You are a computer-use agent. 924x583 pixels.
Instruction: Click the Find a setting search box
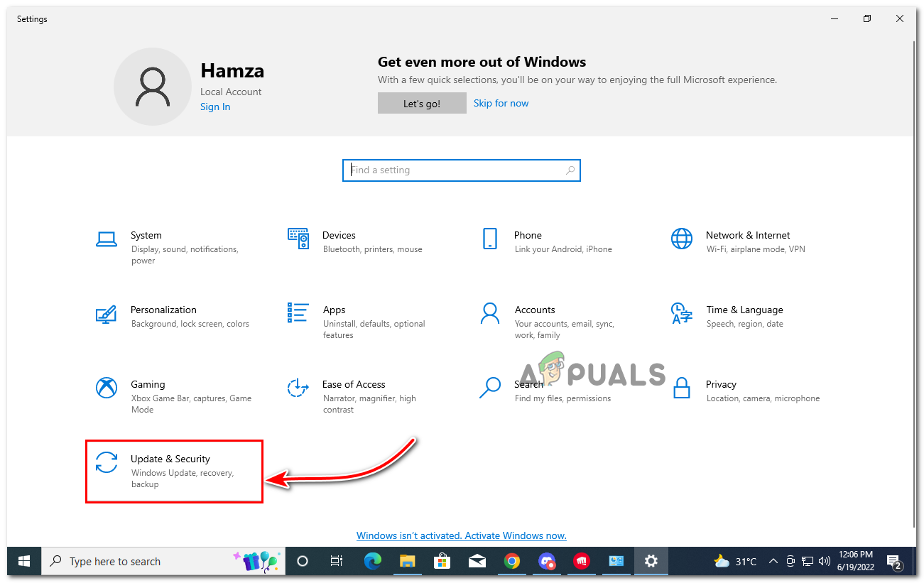pyautogui.click(x=461, y=170)
